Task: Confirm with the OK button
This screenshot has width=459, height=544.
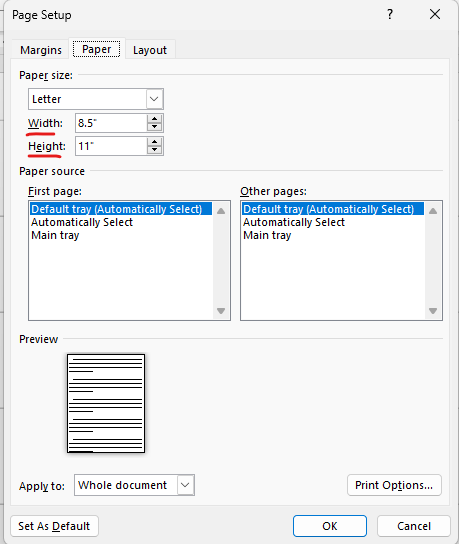Action: click(330, 526)
